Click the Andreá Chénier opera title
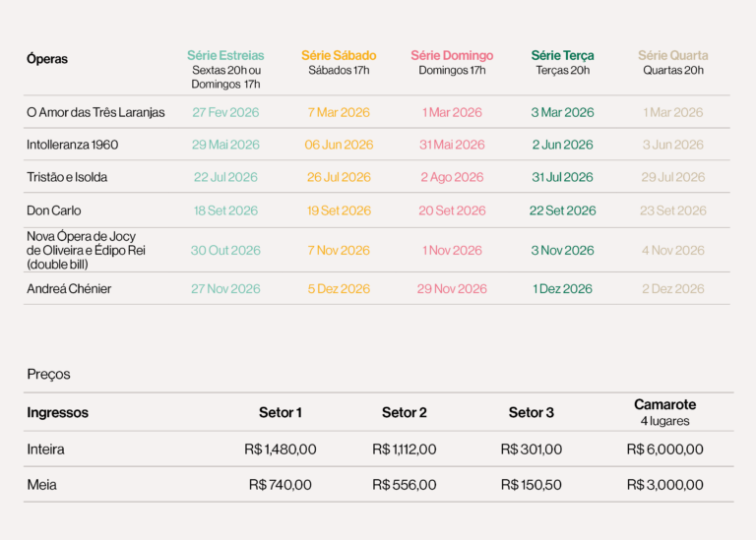Screen dimensions: 756x540 point(69,289)
